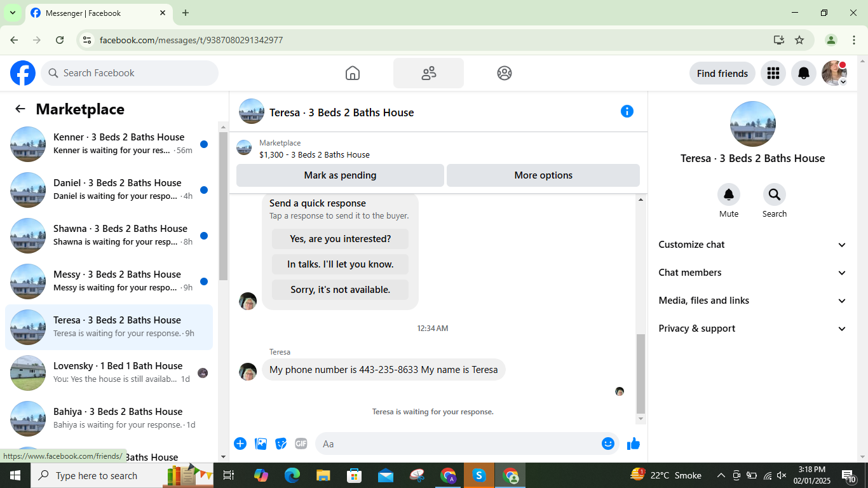Click the More options button
The width and height of the screenshot is (868, 488).
tap(543, 175)
